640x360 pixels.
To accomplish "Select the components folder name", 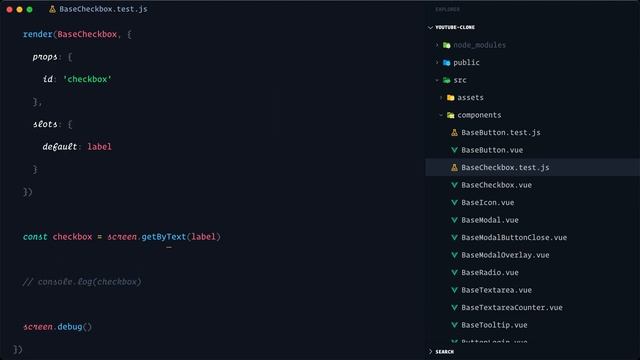I will [479, 115].
